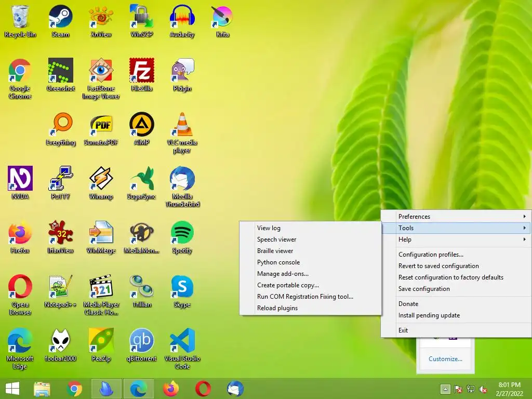Viewport: 532px width, 399px height.
Task: Choose Install pending update
Action: [456, 315]
